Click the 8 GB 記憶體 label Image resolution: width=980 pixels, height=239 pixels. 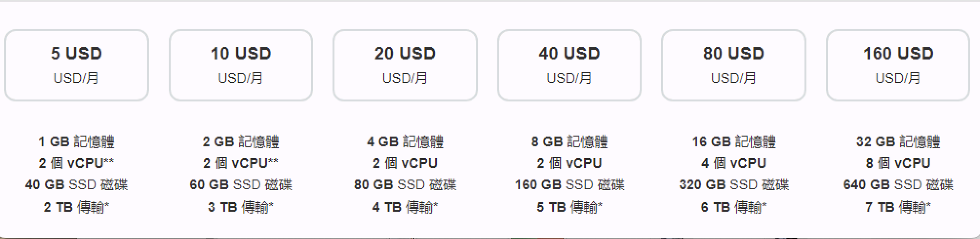click(x=569, y=142)
